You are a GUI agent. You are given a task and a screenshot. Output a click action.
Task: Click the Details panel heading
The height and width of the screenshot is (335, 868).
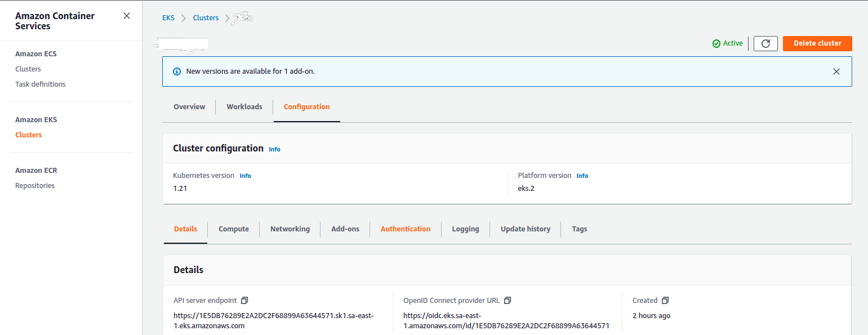click(x=189, y=270)
